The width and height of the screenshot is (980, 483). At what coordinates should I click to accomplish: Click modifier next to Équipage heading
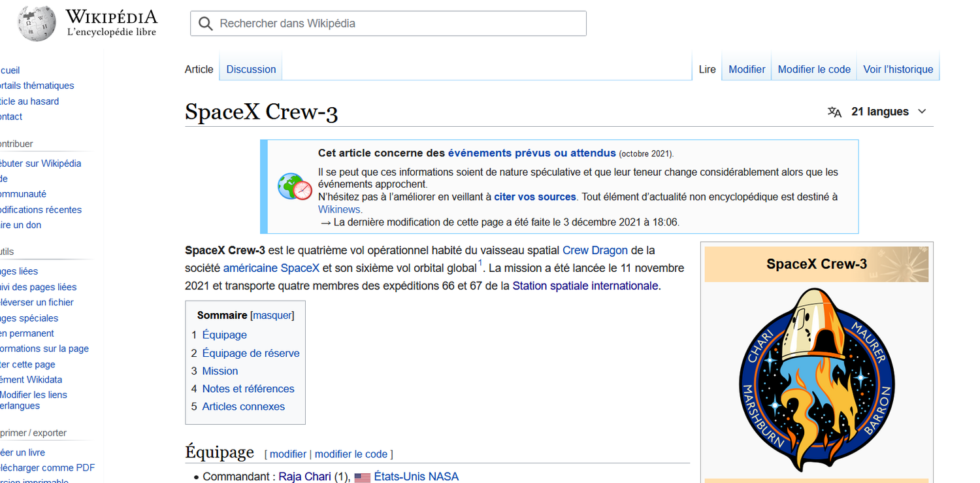(x=288, y=454)
